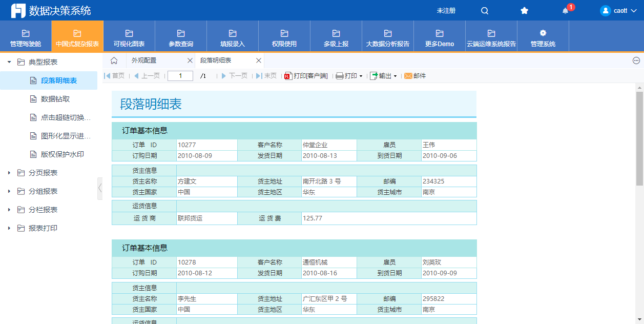644x324 pixels.
Task: Click the search magnifier icon in header
Action: (x=485, y=11)
